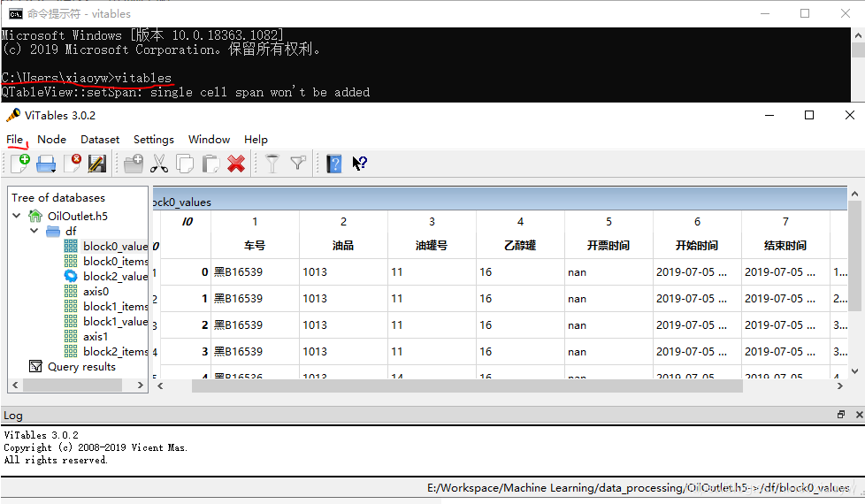Start a new query with the funnel icon
The height and width of the screenshot is (504, 865).
272,164
